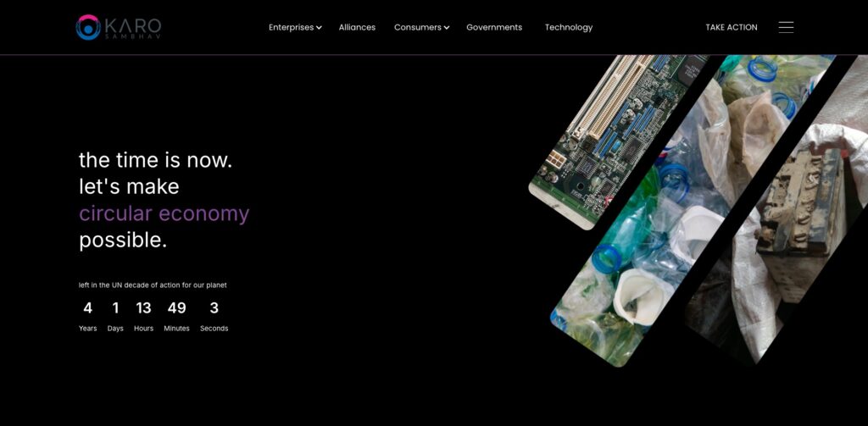Image resolution: width=868 pixels, height=426 pixels.
Task: Click the Seconds countdown value
Action: coord(214,307)
